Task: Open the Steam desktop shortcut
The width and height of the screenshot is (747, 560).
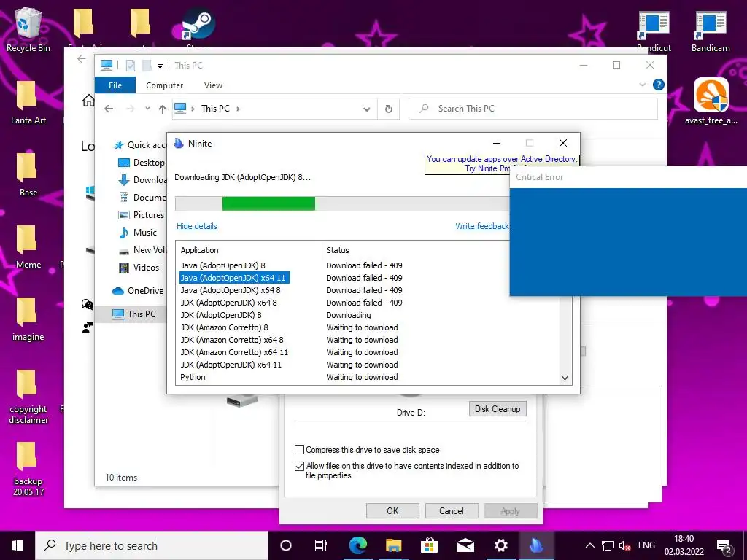Action: point(198,26)
